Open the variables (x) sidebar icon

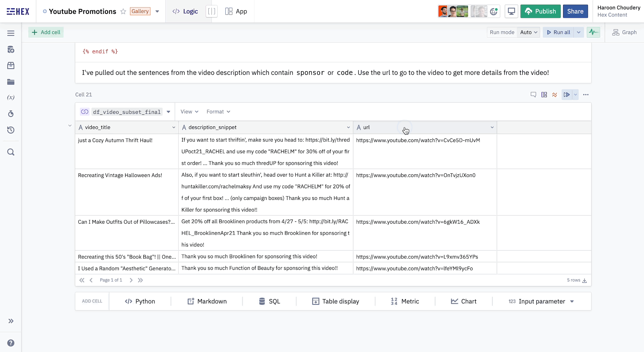click(11, 97)
